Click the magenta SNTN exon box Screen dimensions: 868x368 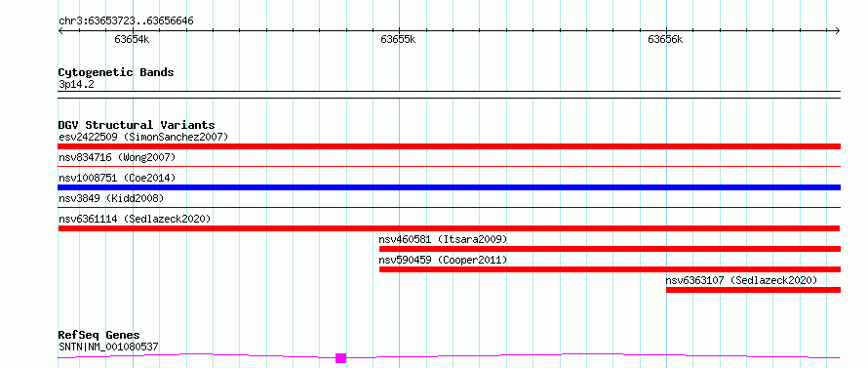(x=340, y=358)
